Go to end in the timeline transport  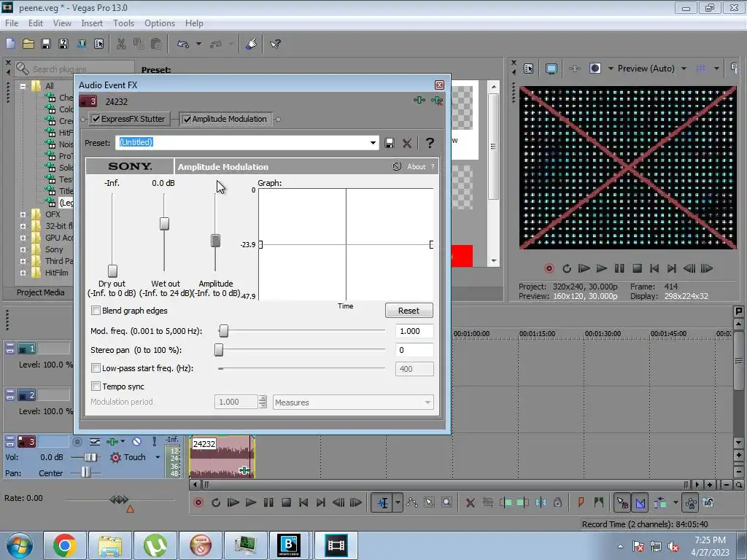321,502
